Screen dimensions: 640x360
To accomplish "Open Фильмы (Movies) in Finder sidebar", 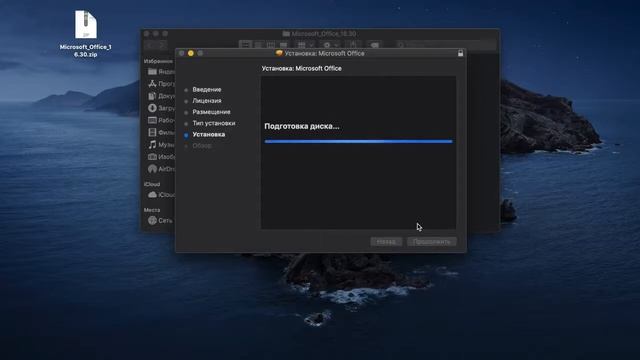I will coord(161,132).
